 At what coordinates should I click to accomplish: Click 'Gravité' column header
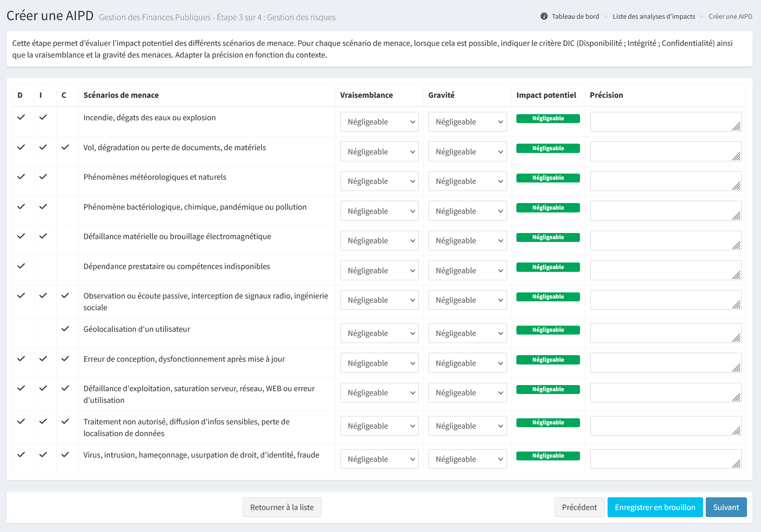pyautogui.click(x=442, y=95)
